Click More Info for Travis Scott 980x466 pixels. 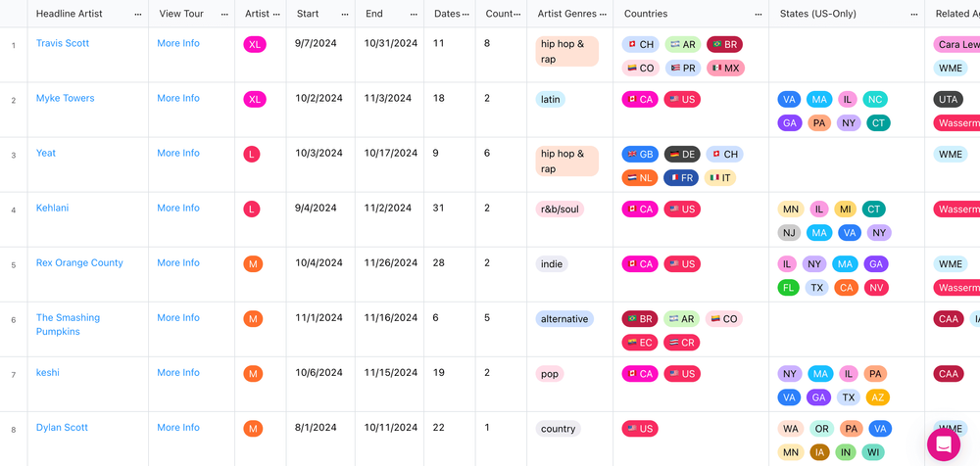point(178,43)
